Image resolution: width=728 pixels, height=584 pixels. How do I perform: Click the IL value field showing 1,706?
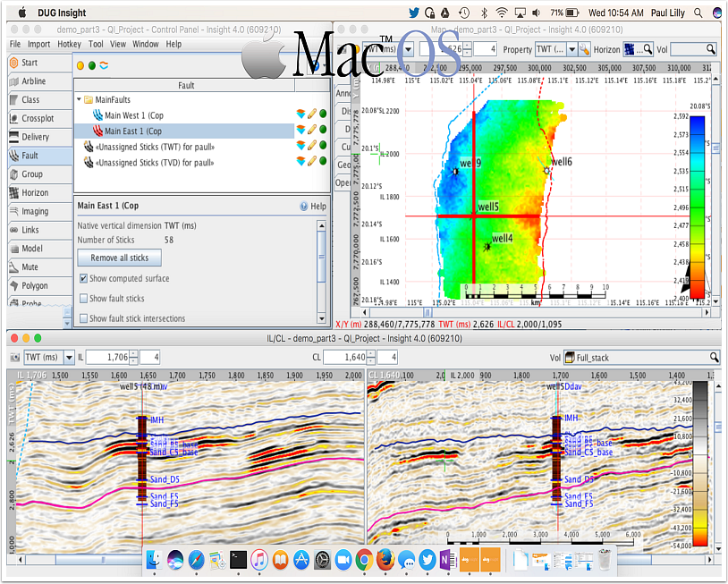(107, 358)
